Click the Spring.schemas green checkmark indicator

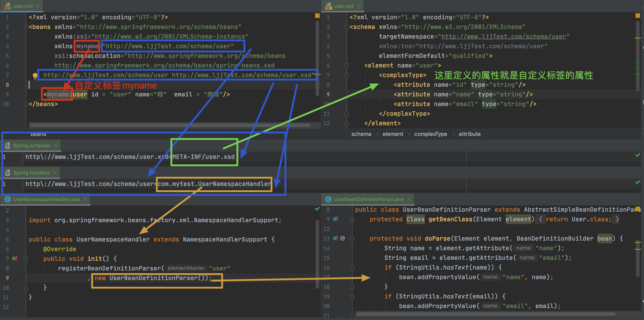(x=638, y=155)
